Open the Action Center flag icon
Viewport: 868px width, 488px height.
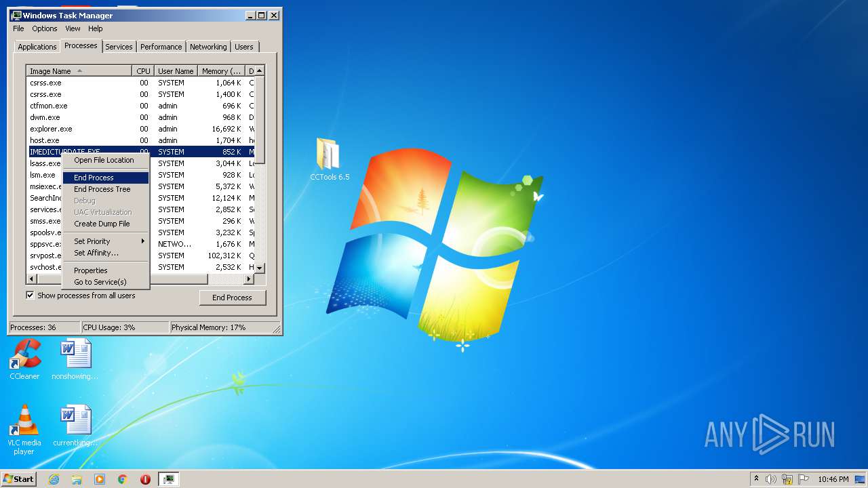click(803, 479)
